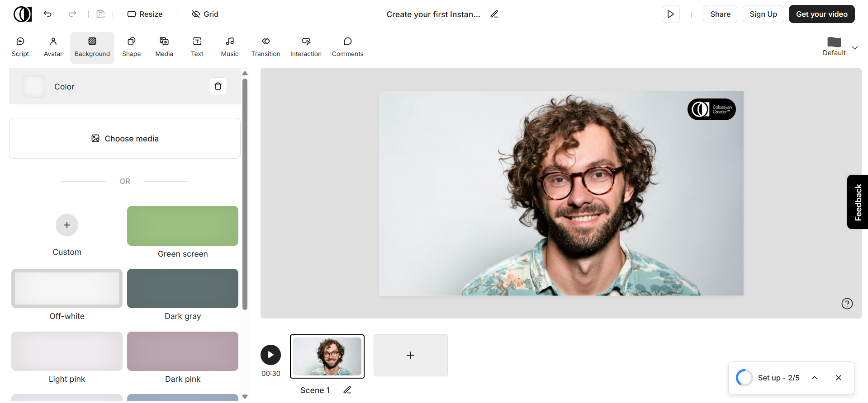The image size is (868, 403).
Task: Open the Transition tab
Action: coord(266,47)
